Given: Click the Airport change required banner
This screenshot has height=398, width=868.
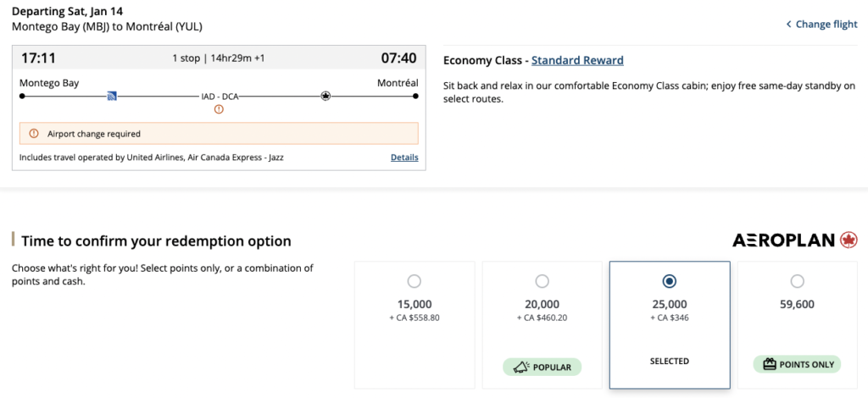Looking at the screenshot, I should point(219,134).
